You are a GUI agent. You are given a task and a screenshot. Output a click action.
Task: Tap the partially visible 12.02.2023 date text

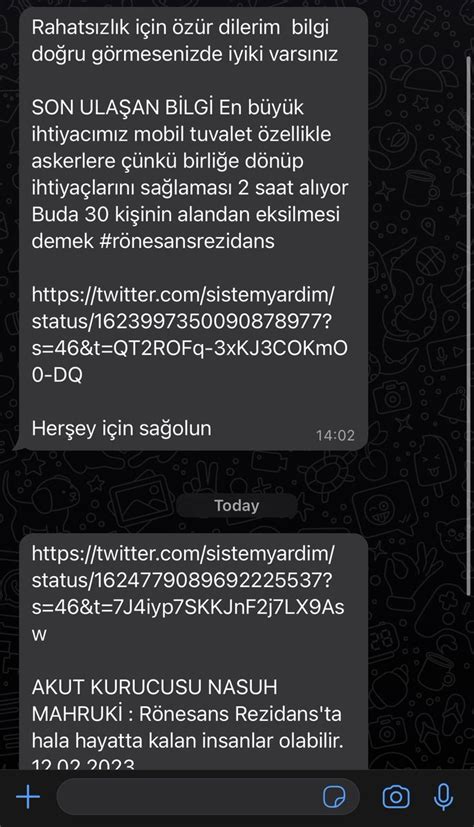[83, 762]
